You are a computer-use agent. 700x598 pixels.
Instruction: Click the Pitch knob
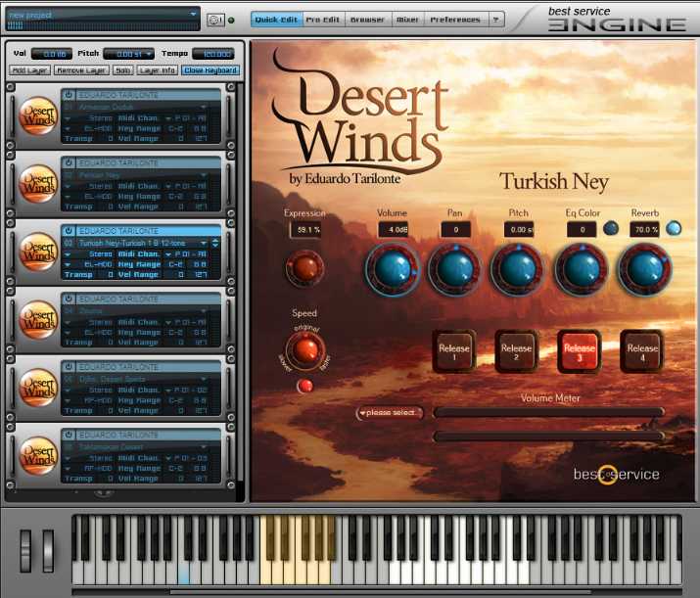click(x=518, y=269)
